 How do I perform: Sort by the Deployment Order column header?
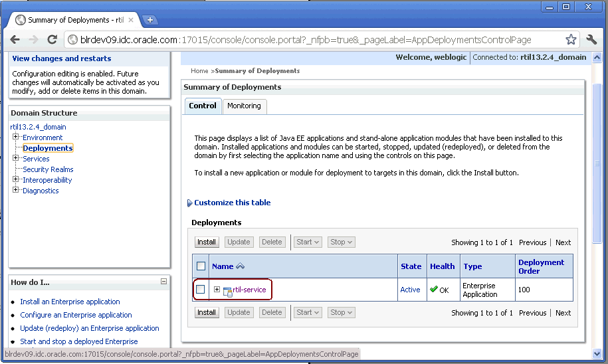[x=541, y=267]
